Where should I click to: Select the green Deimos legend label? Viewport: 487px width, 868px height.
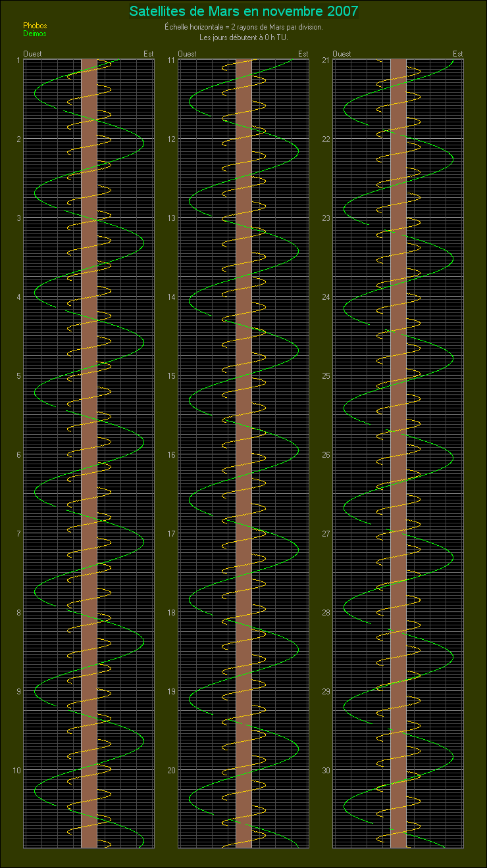pyautogui.click(x=35, y=34)
